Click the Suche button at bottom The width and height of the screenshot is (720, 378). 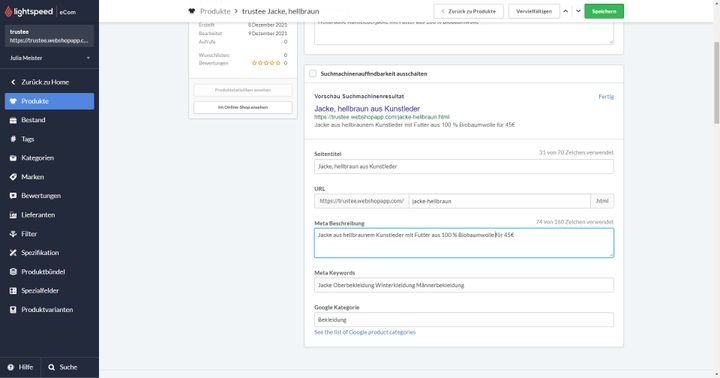coord(63,367)
